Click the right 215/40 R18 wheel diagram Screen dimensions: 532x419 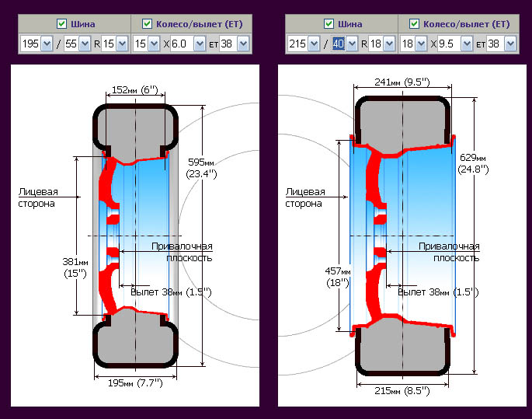(401, 236)
